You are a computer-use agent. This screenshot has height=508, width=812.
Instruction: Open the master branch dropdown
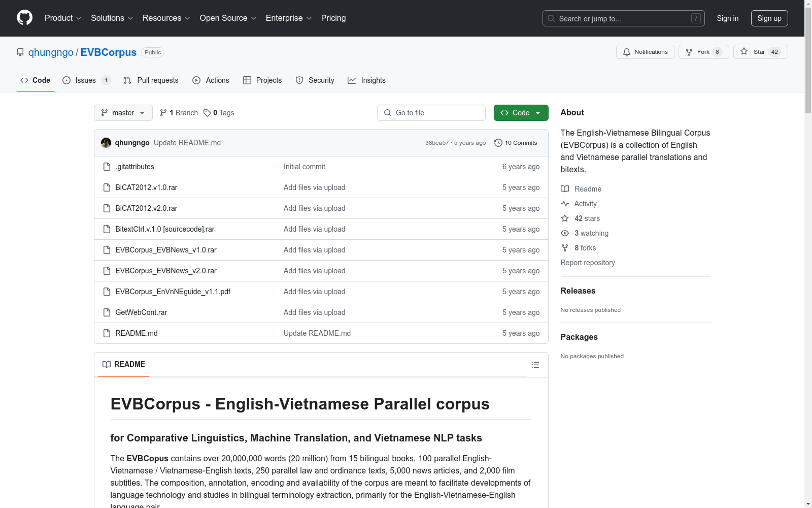[x=123, y=113]
